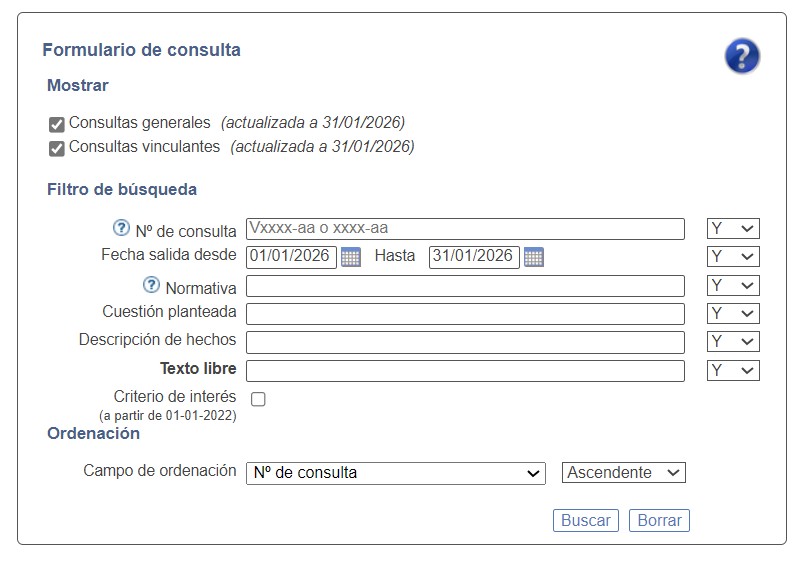Open Campo de ordenación dropdown
Viewport: 811px width, 565px height.
click(395, 473)
